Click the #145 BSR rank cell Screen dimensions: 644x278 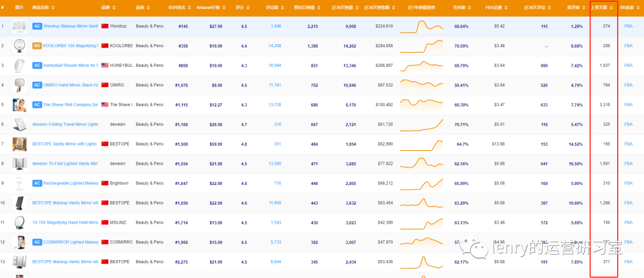point(183,26)
